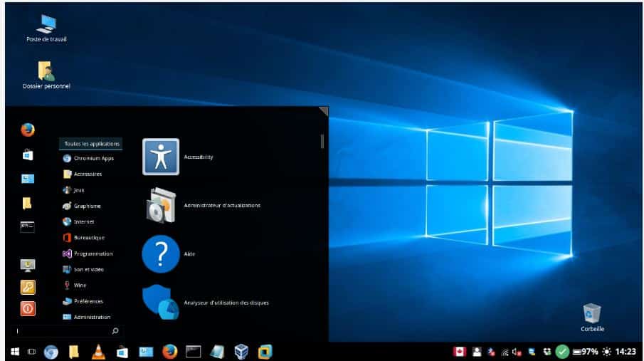Click the 14:23 clock
This screenshot has height=361, width=644.
click(x=625, y=352)
